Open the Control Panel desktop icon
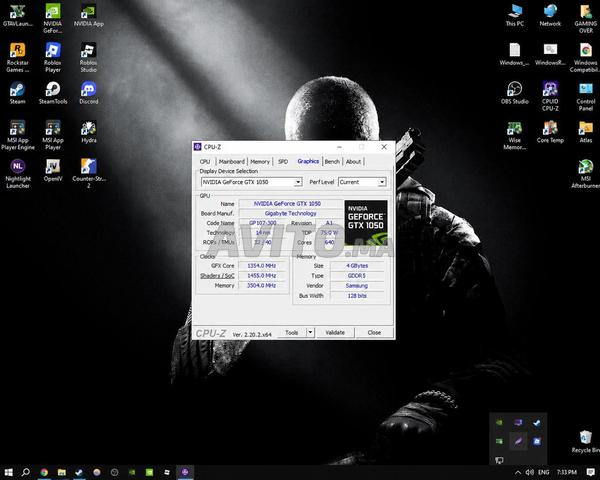The height and width of the screenshot is (480, 600). click(x=586, y=96)
